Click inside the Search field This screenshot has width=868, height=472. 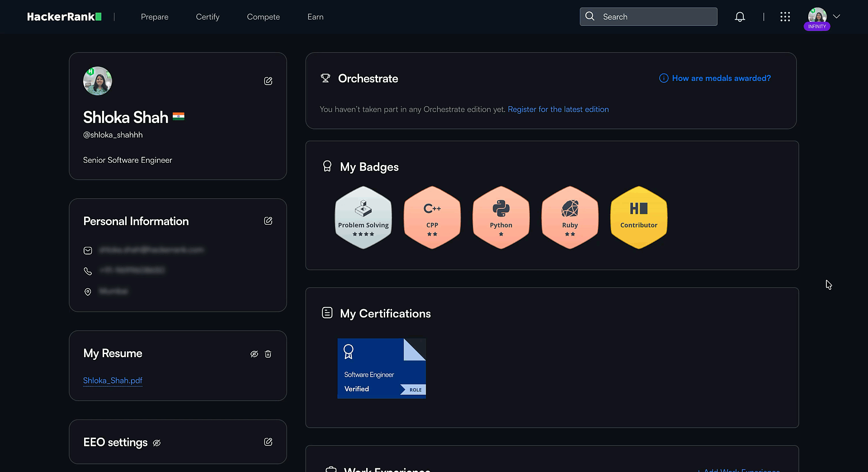(648, 17)
